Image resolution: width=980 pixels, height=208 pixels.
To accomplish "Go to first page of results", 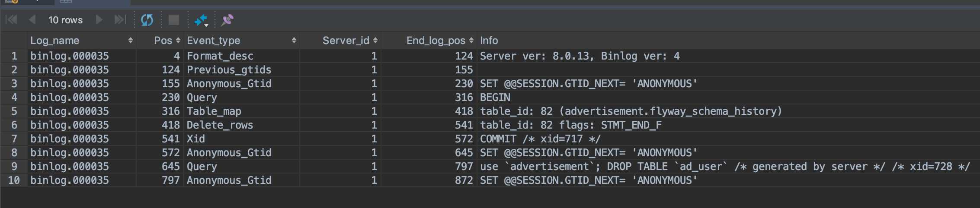I will click(11, 20).
